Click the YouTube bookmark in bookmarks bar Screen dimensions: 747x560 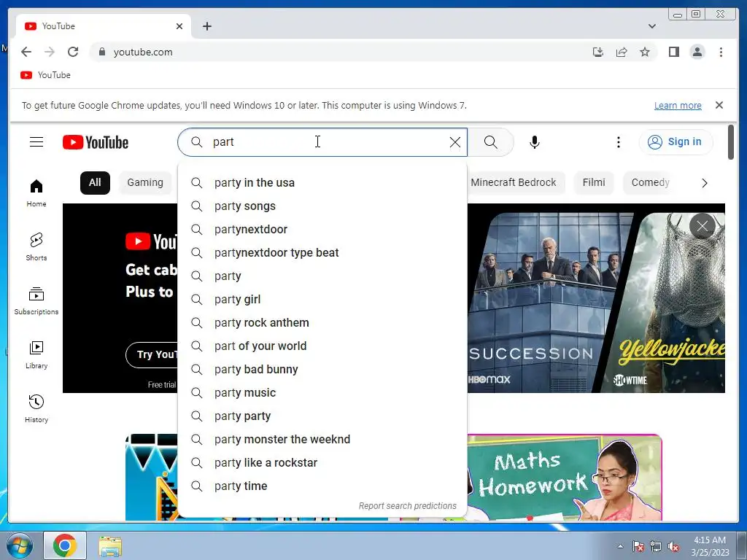[46, 75]
